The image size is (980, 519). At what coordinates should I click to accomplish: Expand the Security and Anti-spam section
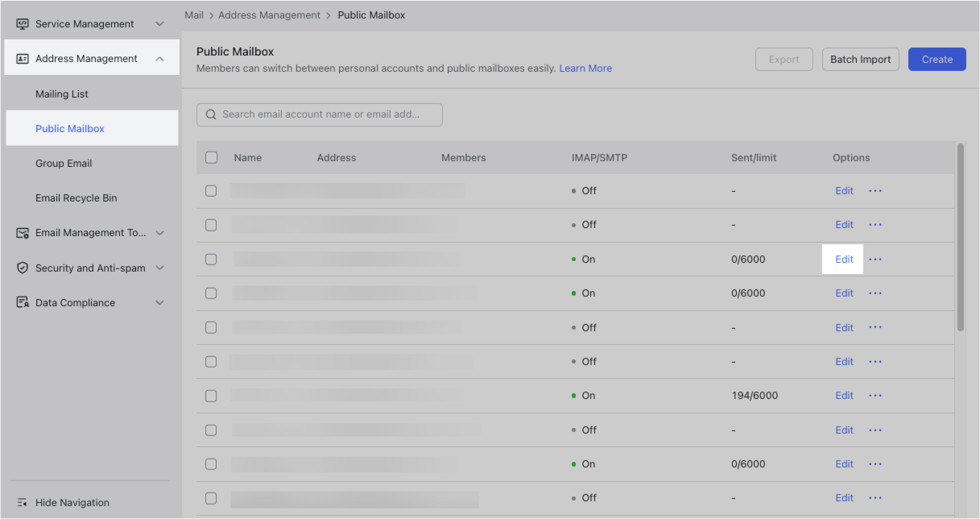pyautogui.click(x=159, y=268)
